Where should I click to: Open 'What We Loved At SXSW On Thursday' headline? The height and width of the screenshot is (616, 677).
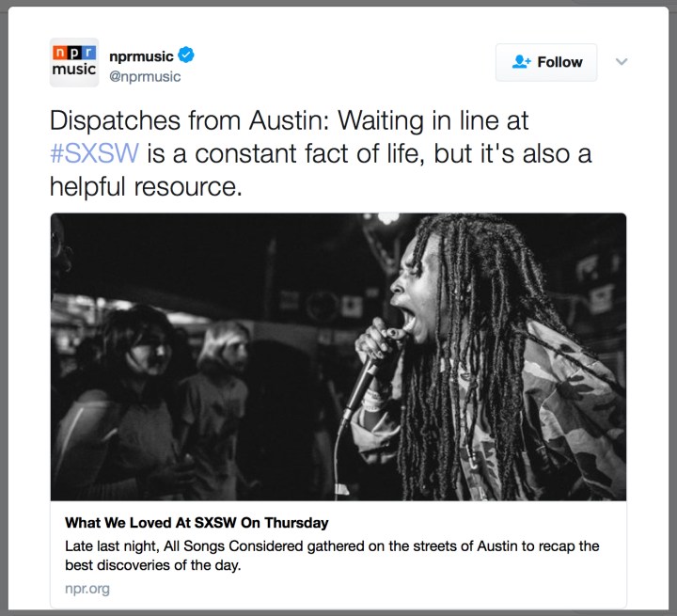point(197,523)
